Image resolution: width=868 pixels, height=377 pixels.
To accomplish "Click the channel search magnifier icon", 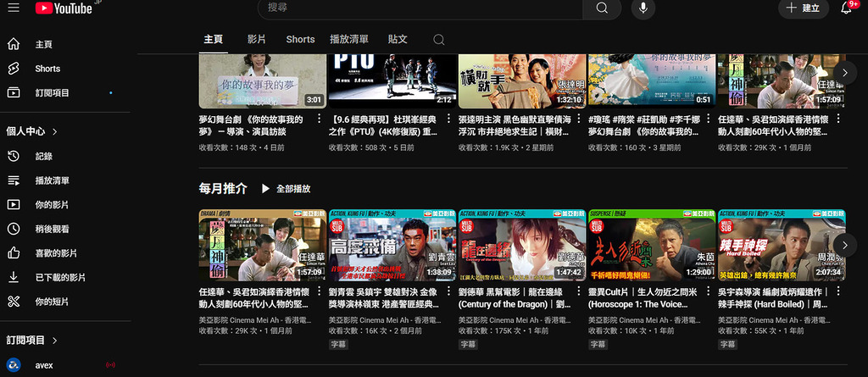I will click(x=438, y=40).
